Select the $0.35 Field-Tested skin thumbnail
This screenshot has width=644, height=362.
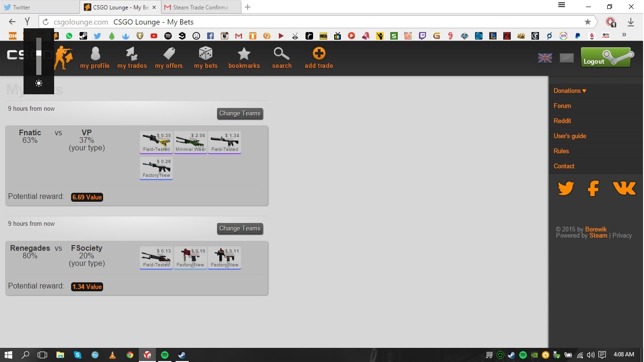pos(156,142)
